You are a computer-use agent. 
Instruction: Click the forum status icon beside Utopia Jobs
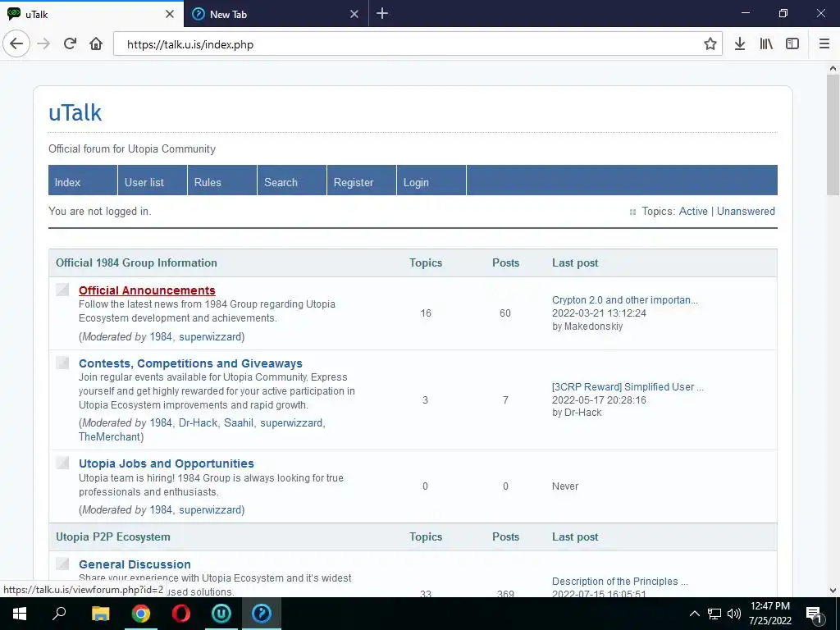tap(62, 463)
